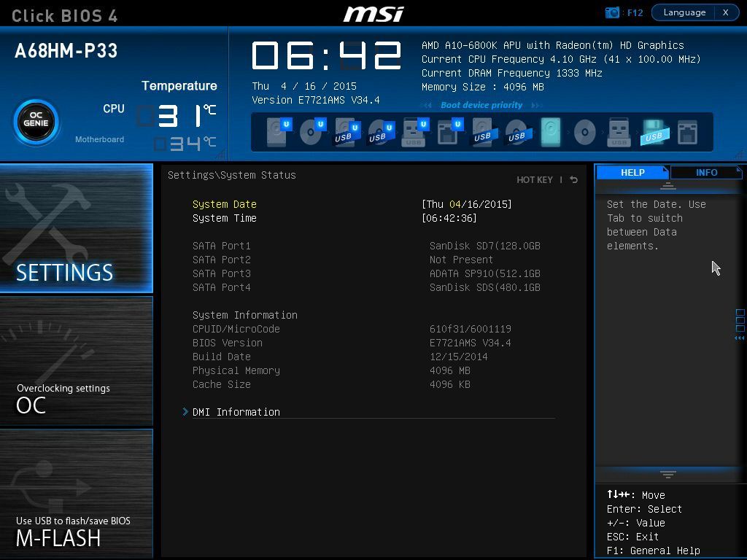
Task: Click the Physical Memory label
Action: click(236, 370)
